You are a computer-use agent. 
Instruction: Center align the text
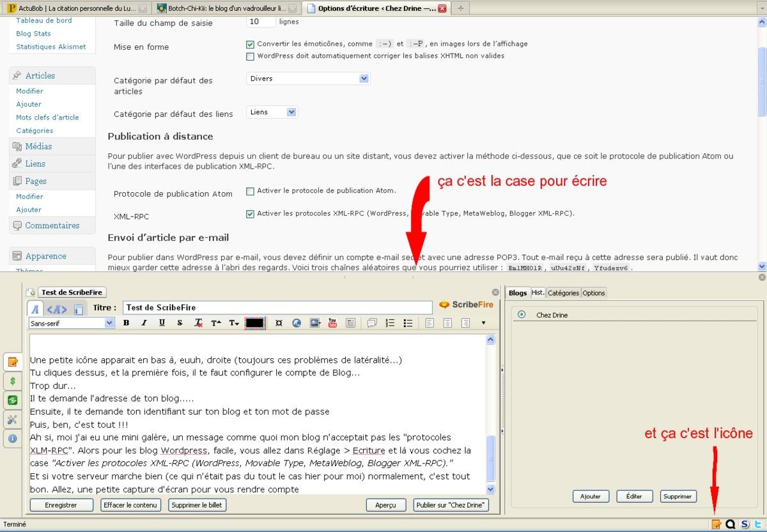coord(447,323)
